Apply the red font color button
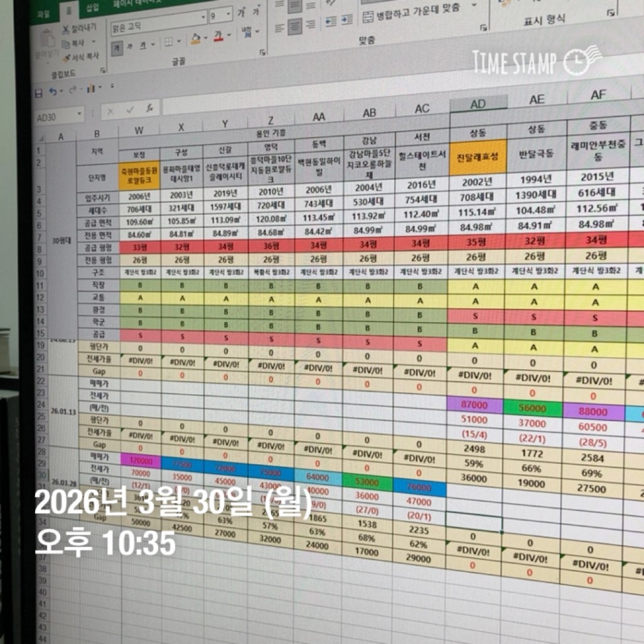The width and height of the screenshot is (644, 644). (x=218, y=36)
